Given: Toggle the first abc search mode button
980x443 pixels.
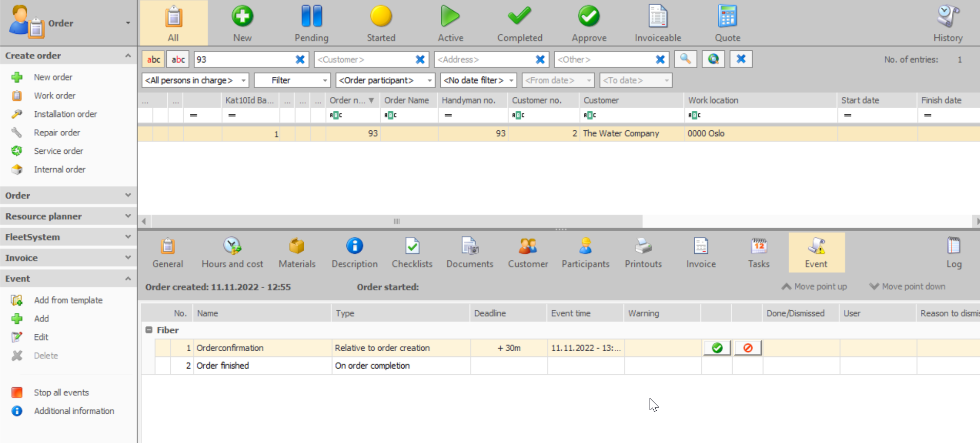Looking at the screenshot, I should tap(153, 59).
